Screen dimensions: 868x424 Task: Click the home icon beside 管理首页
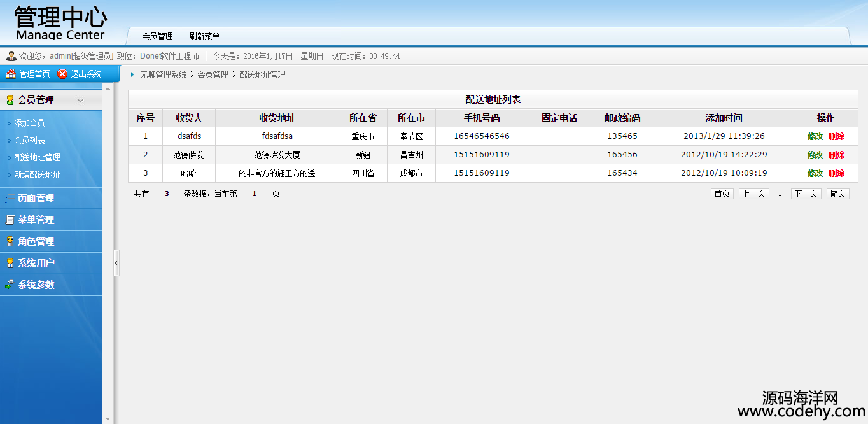[x=11, y=74]
